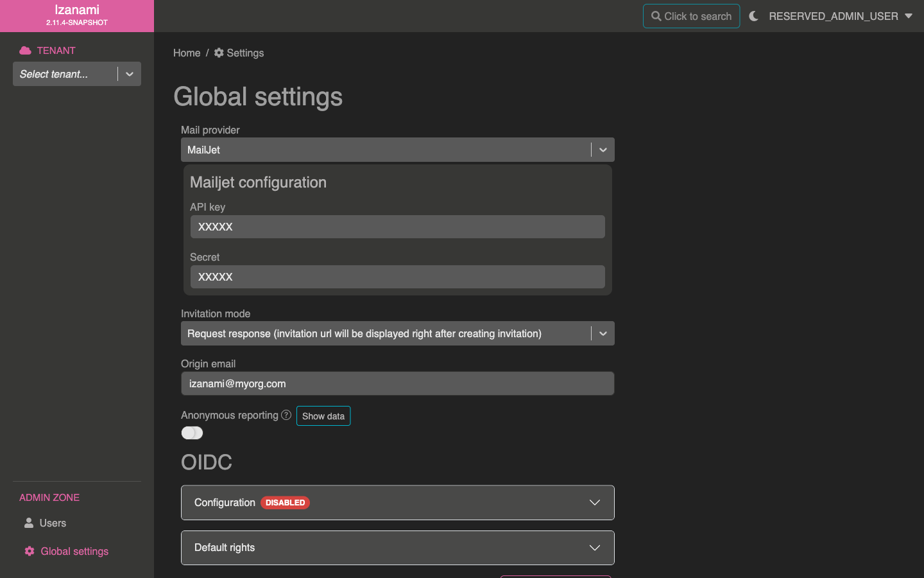
Task: Click the Settings gear icon in breadcrumb
Action: [219, 53]
